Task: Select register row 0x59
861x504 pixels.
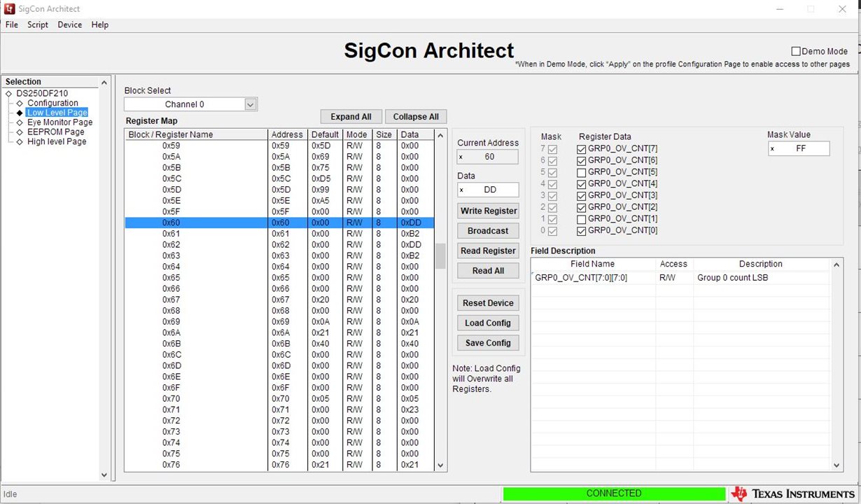Action: click(280, 146)
